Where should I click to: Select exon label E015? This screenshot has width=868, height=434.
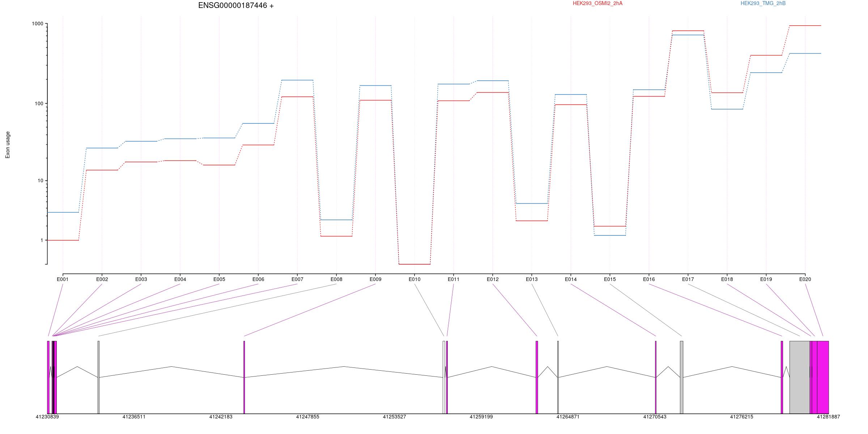[x=610, y=279]
